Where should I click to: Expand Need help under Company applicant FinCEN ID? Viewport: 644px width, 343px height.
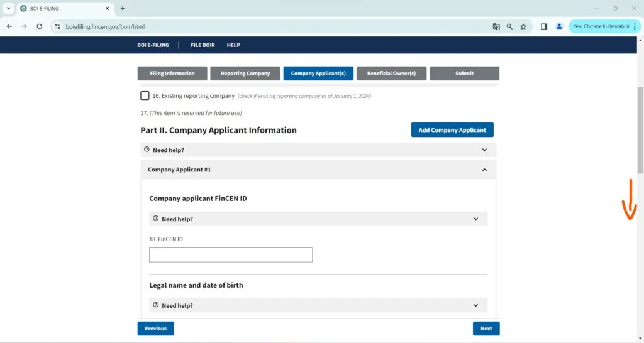[318, 219]
